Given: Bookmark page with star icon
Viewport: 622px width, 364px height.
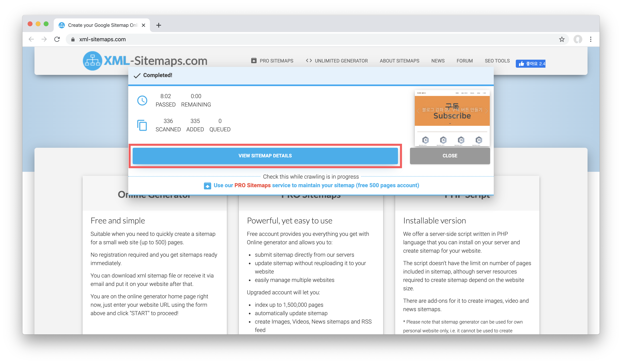Looking at the screenshot, I should [562, 39].
